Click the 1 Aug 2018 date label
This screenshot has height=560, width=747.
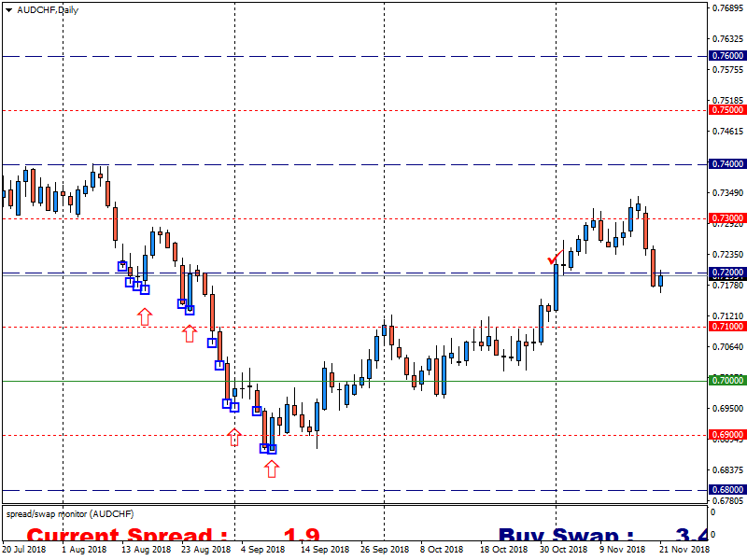pos(85,550)
